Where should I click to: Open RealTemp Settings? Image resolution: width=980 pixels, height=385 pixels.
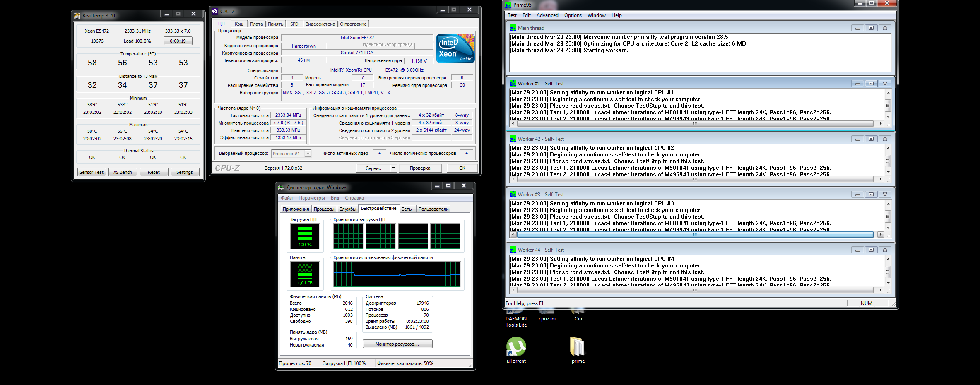pos(185,172)
